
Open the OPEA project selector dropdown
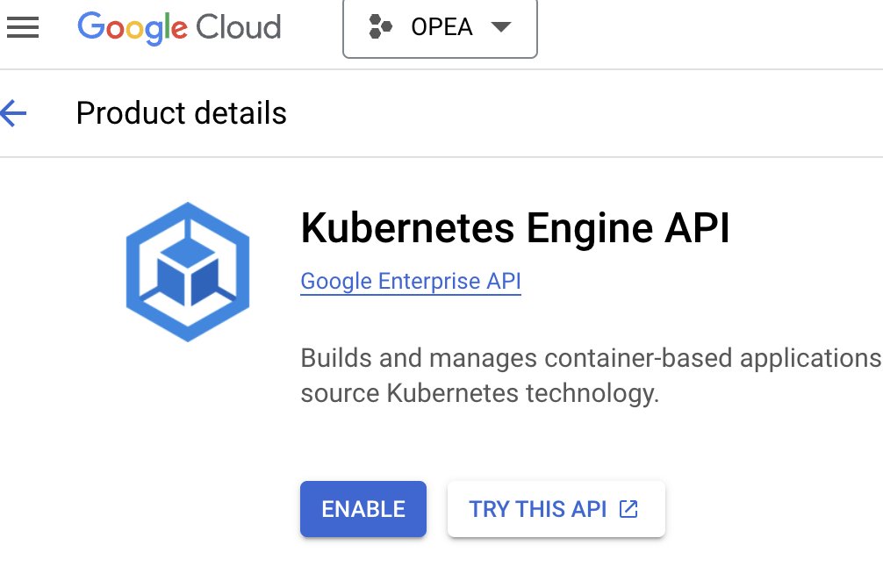(x=440, y=27)
